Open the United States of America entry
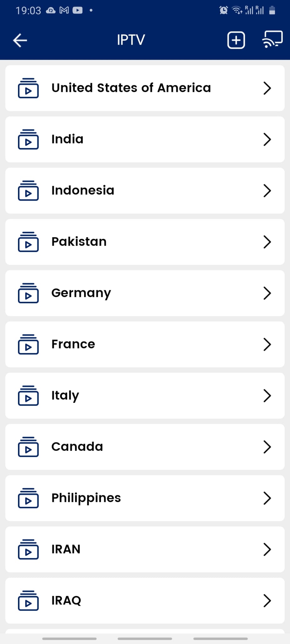Viewport: 290px width, 644px height. [x=131, y=88]
